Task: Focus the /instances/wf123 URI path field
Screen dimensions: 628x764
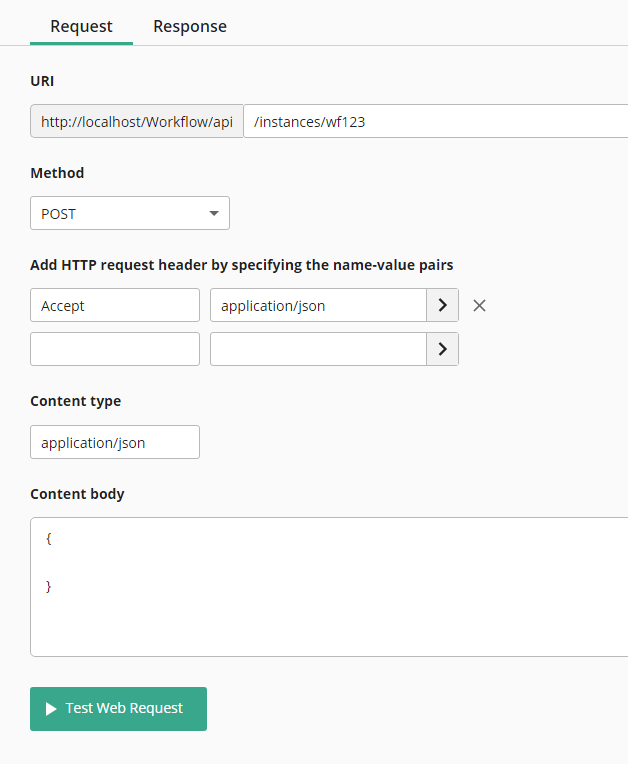Action: pyautogui.click(x=436, y=121)
